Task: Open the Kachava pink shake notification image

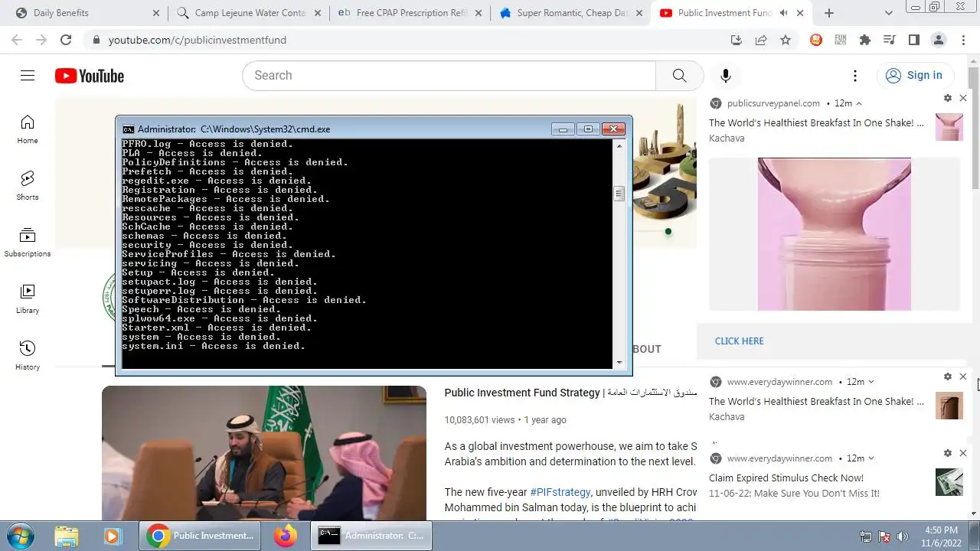Action: 835,234
